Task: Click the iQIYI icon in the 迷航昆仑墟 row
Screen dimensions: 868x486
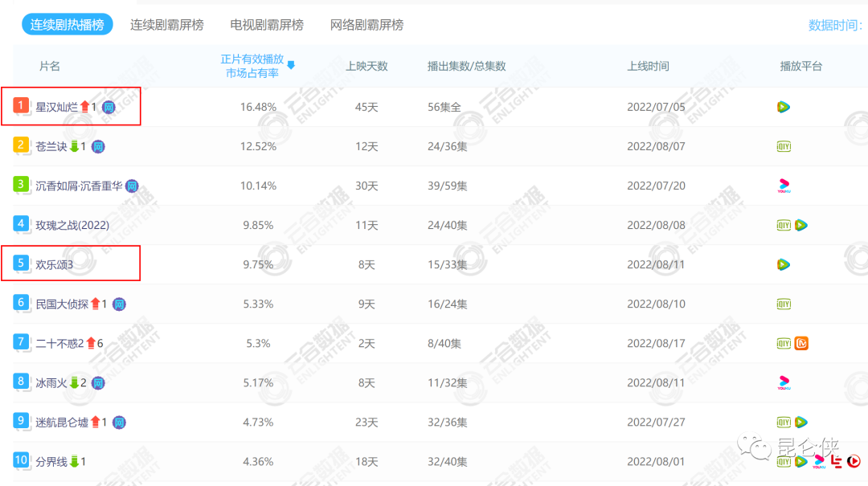Action: click(x=784, y=422)
